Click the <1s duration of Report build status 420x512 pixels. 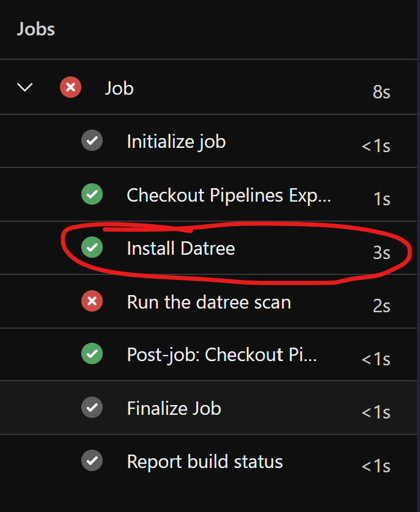coord(376,466)
